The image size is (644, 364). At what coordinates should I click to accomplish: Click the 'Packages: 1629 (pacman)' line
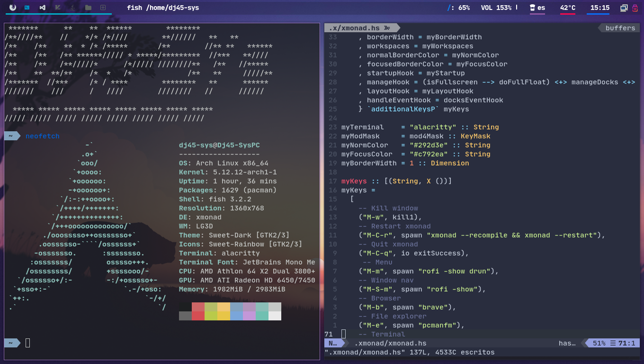[228, 190]
